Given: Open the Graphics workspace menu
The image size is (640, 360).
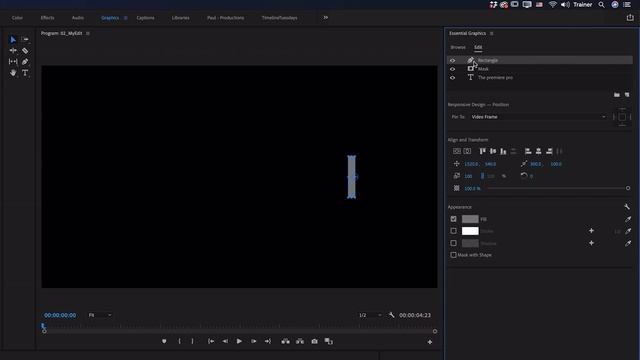Looking at the screenshot, I should click(125, 18).
